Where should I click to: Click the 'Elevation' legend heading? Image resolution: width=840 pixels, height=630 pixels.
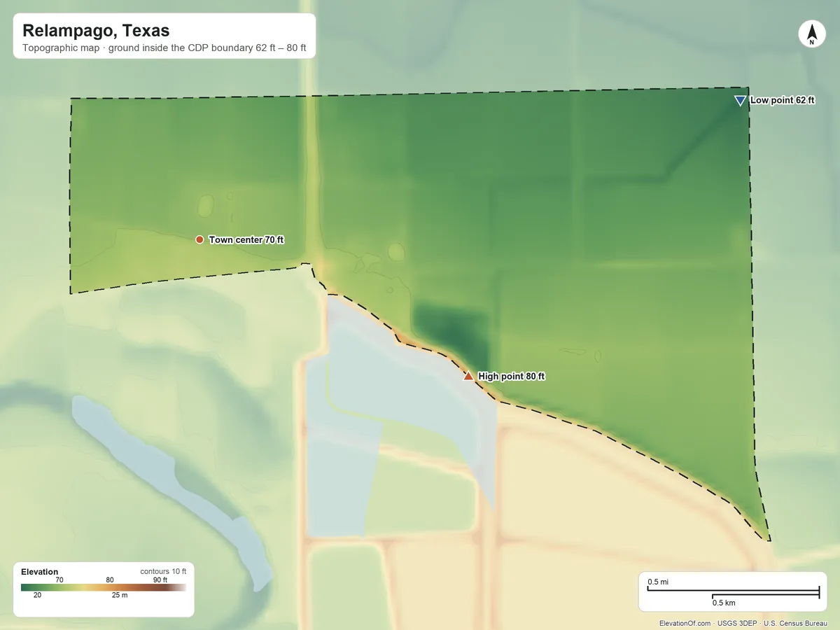pos(40,572)
